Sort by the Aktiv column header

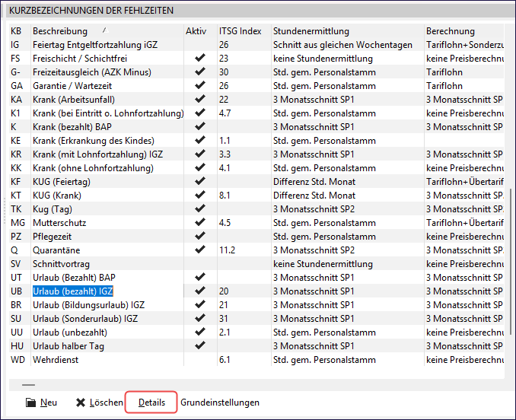click(x=196, y=31)
